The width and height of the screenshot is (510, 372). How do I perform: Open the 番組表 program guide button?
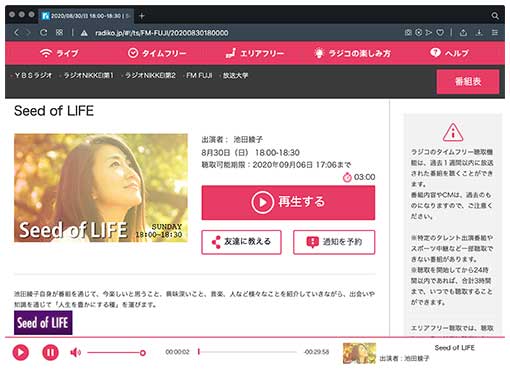(x=468, y=82)
